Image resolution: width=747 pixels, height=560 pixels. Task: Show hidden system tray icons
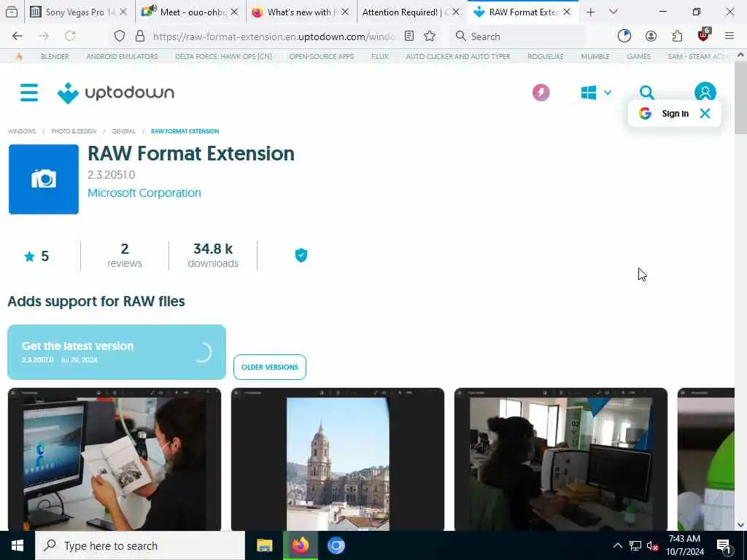coord(617,545)
